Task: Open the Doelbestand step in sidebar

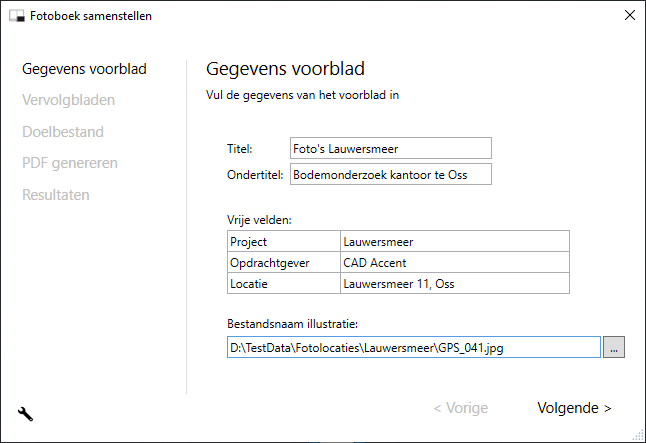Action: [x=63, y=131]
